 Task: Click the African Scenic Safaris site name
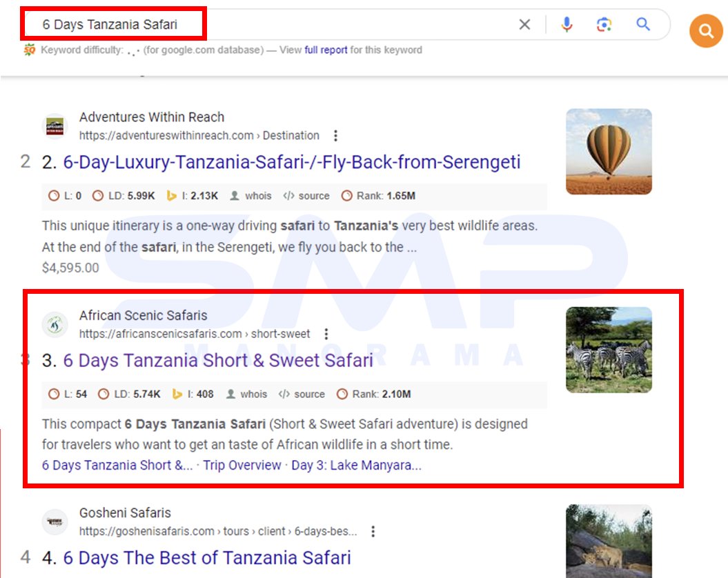[x=143, y=315]
